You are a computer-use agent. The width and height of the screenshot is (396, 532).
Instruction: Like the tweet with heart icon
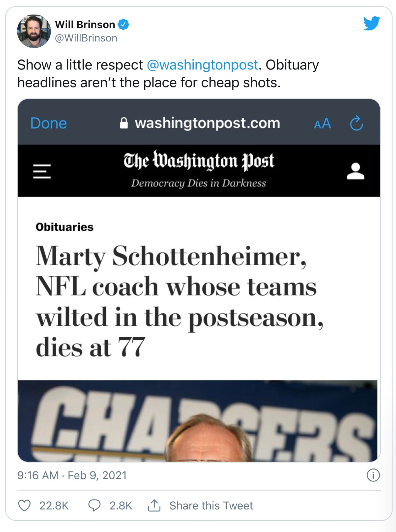click(x=25, y=505)
